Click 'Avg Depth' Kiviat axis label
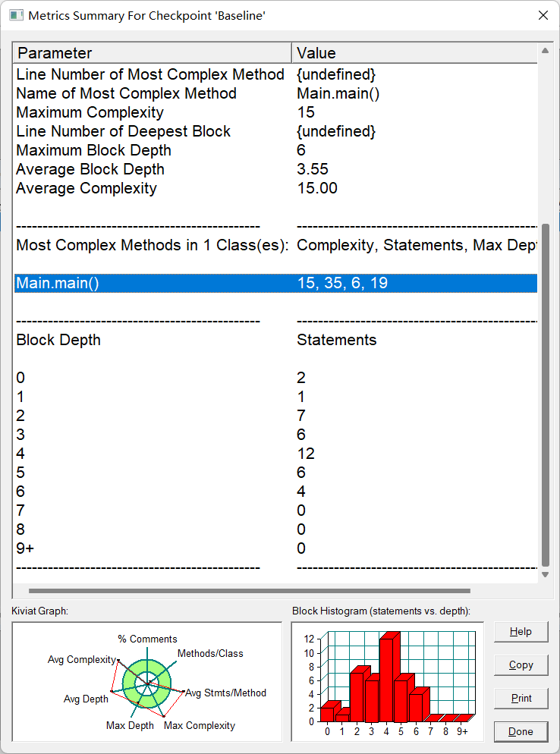Image resolution: width=560 pixels, height=754 pixels. pos(86,699)
